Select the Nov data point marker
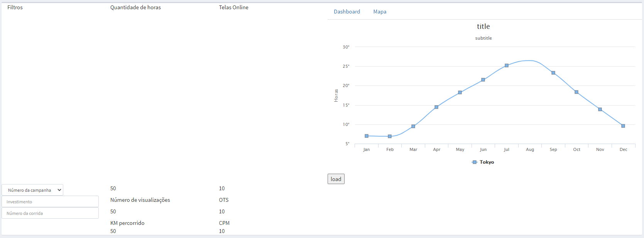This screenshot has height=238, width=644. [600, 109]
